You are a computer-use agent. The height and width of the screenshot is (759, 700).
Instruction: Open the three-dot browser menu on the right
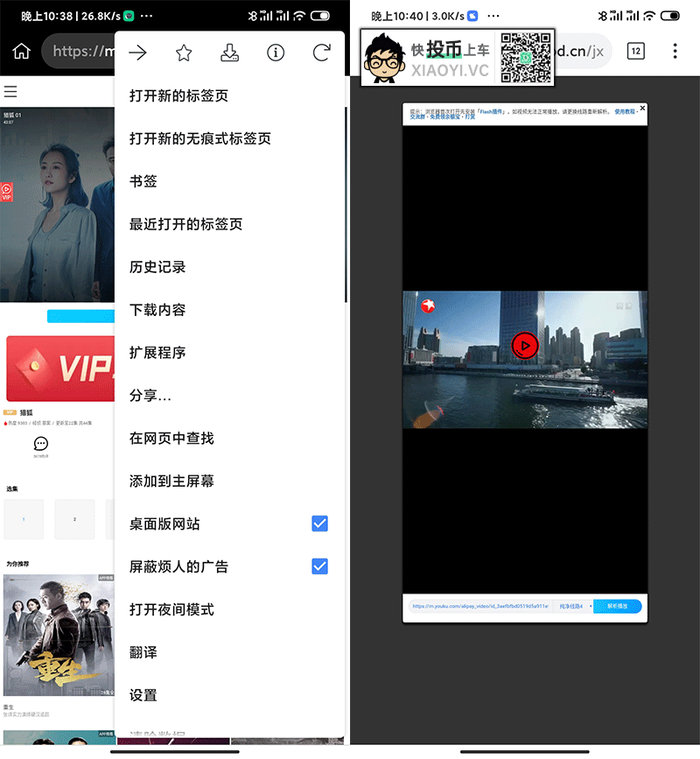675,51
